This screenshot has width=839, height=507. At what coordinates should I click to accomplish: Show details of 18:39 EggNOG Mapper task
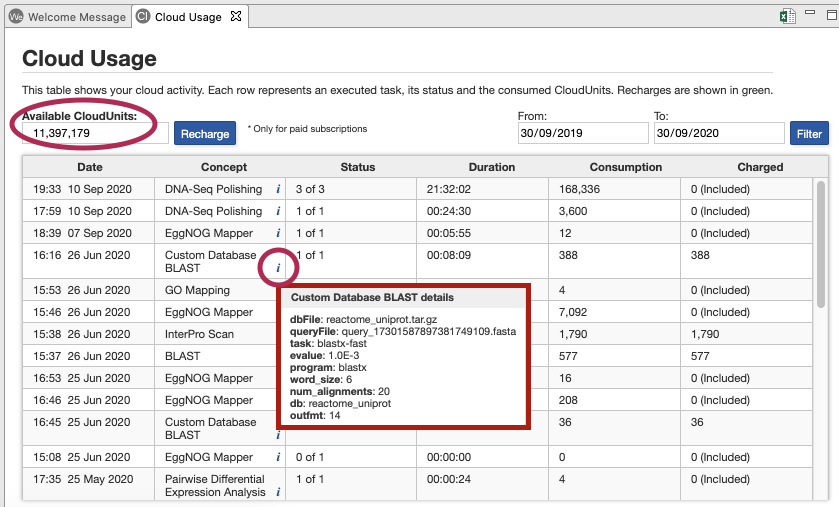tap(278, 233)
